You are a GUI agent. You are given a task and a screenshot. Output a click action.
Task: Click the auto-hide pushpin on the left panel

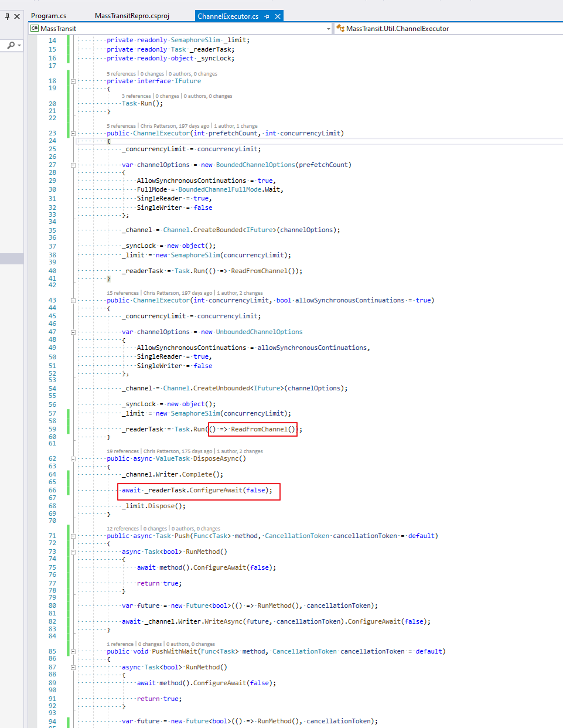(6, 16)
